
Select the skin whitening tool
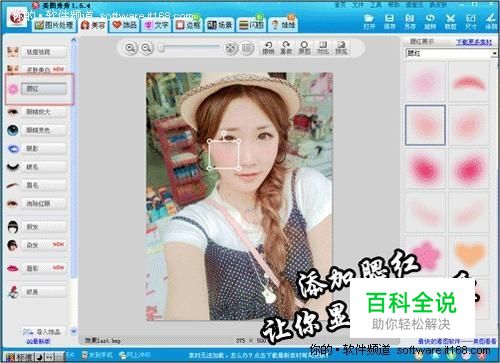(x=44, y=69)
